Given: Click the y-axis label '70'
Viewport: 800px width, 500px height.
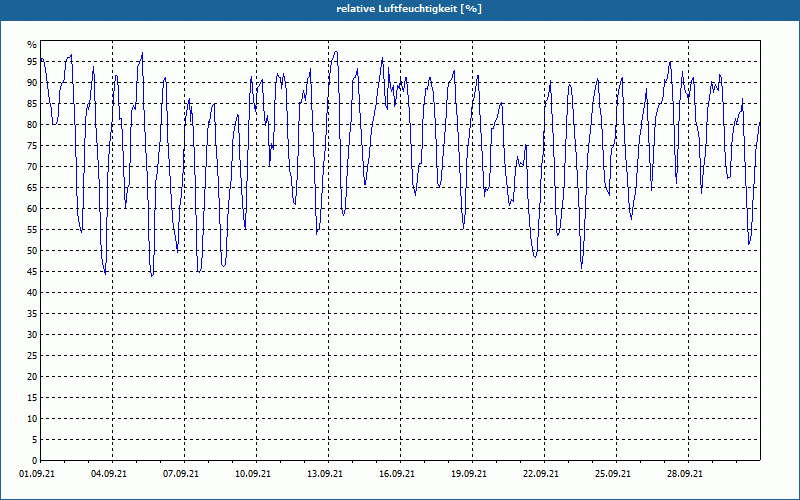Looking at the screenshot, I should [32, 166].
